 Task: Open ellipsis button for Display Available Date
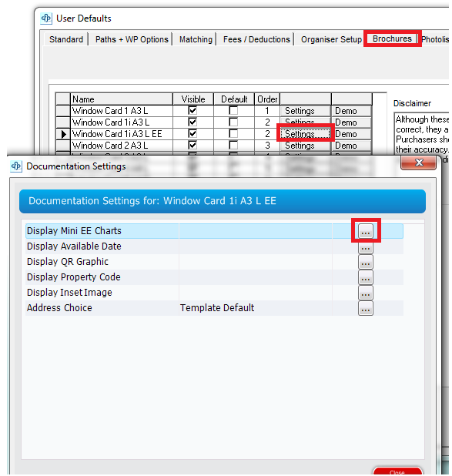click(x=366, y=247)
